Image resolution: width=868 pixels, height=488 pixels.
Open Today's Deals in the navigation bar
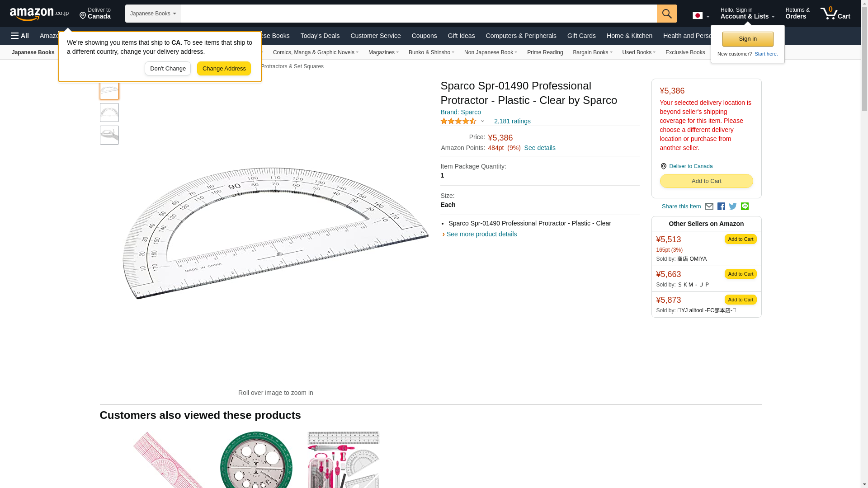(320, 36)
